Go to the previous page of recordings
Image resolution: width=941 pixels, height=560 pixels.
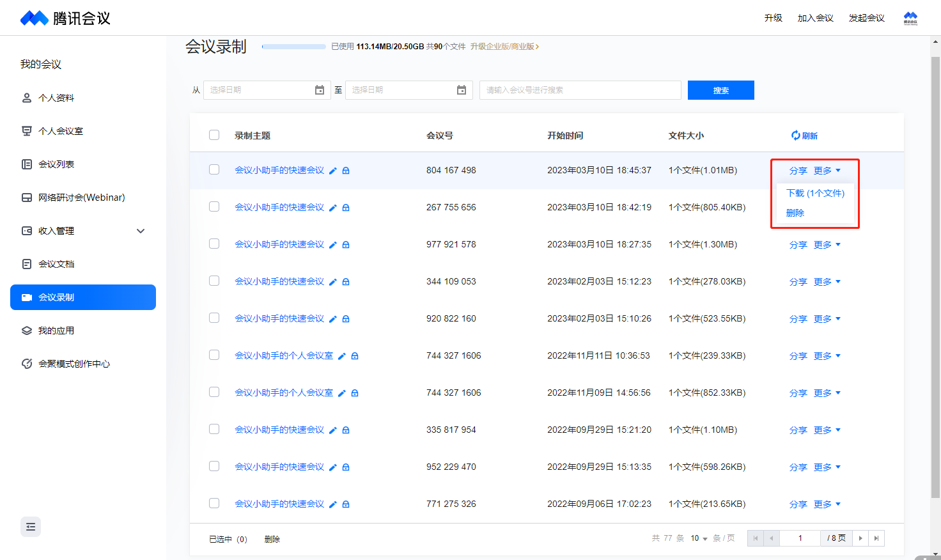(x=772, y=538)
